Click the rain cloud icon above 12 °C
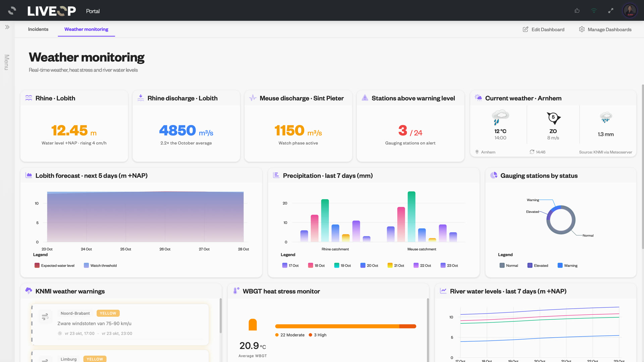Screen dimensions: 644x362 point(500,117)
